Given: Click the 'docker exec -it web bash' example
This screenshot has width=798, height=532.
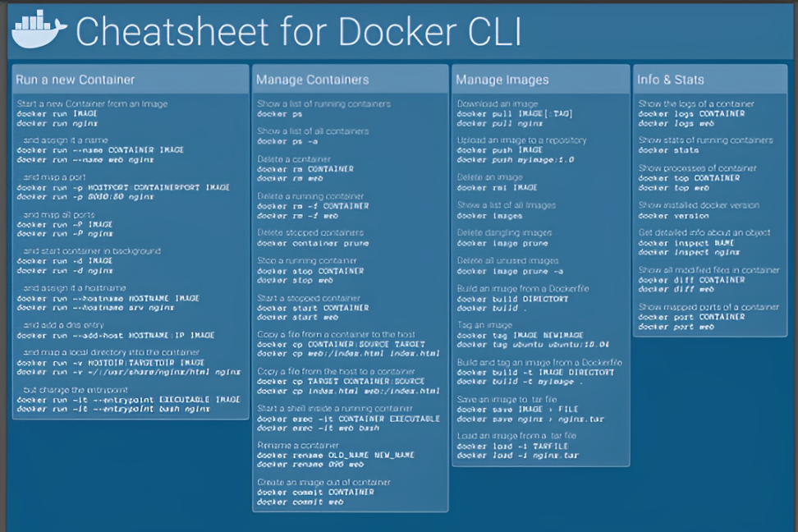Looking at the screenshot, I should (318, 429).
